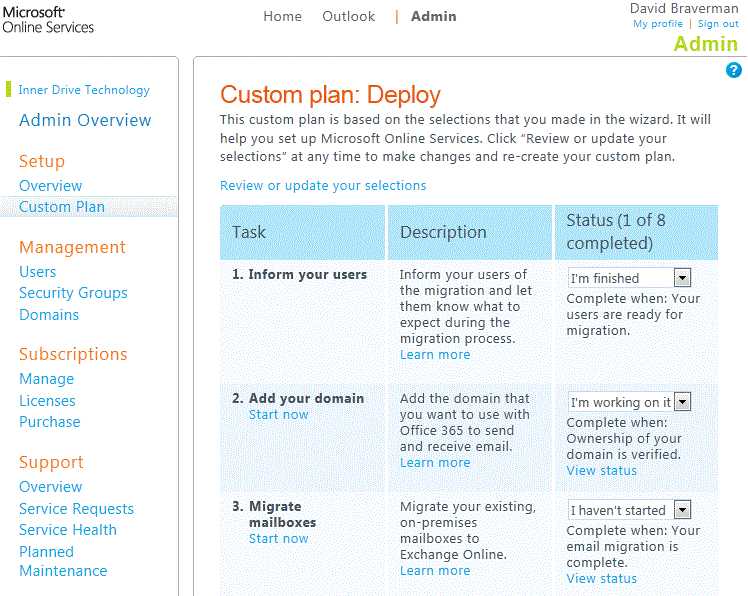
Task: Open Overview under Setup
Action: 51,186
